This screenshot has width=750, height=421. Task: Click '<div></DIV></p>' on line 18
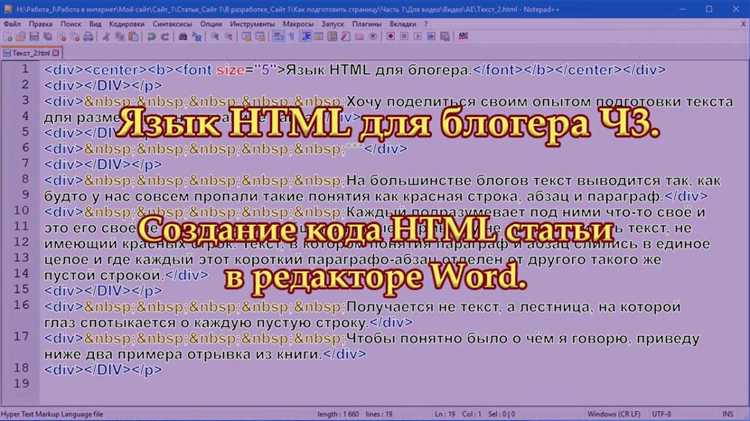(103, 370)
